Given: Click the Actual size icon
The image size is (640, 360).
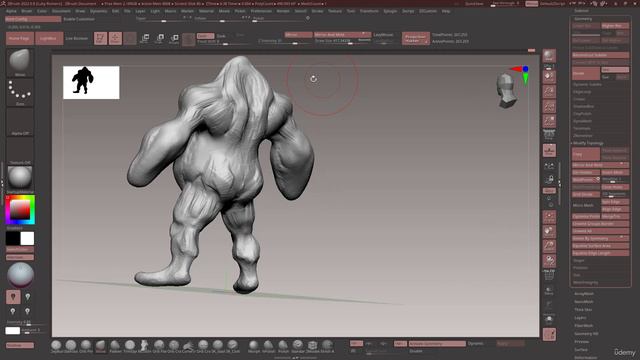Looking at the screenshot, I should pos(549,106).
